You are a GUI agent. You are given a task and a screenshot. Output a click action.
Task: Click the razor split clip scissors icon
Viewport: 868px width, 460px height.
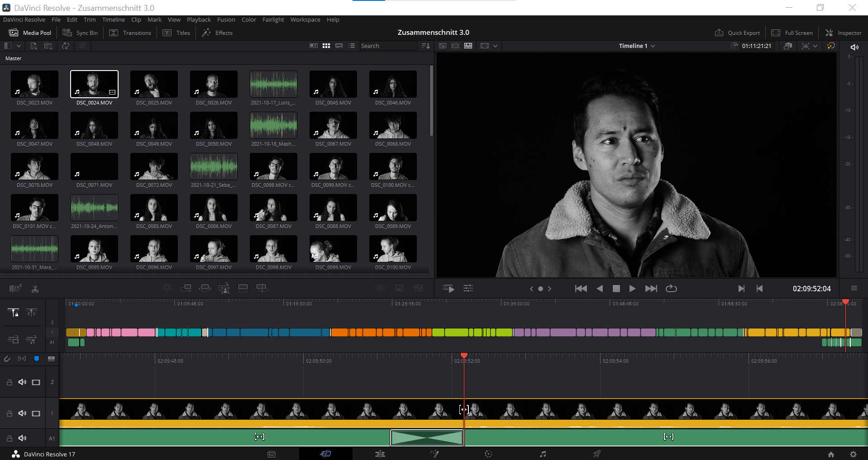pos(35,289)
